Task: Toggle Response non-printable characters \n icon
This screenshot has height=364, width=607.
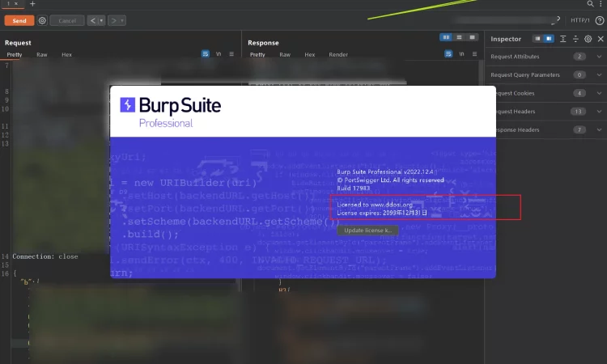Action: (x=461, y=53)
